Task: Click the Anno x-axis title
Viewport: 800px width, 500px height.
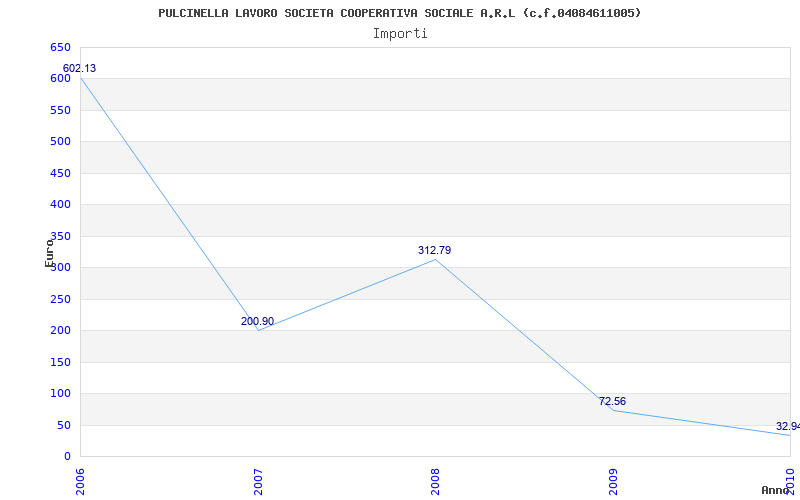Action: pos(775,490)
